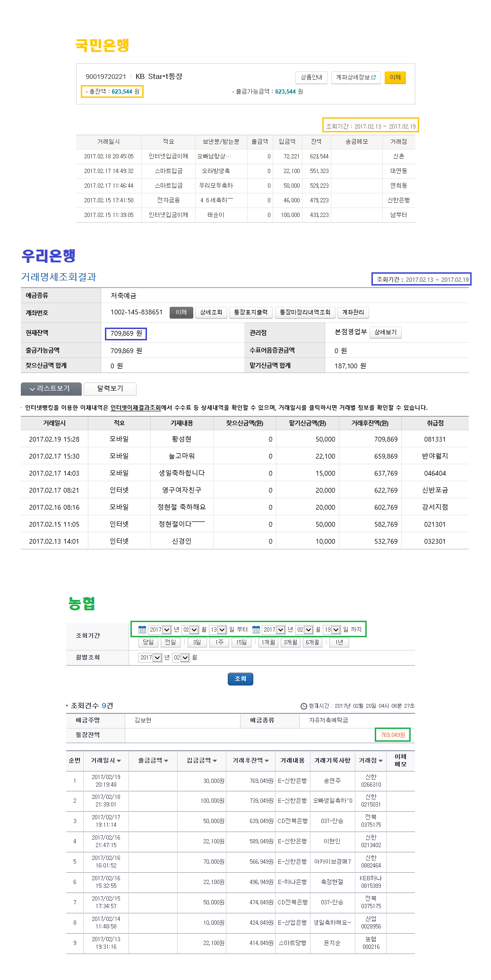Click 아카이브경매7 entry in 농협 table
The height and width of the screenshot is (980, 491).
click(x=333, y=862)
